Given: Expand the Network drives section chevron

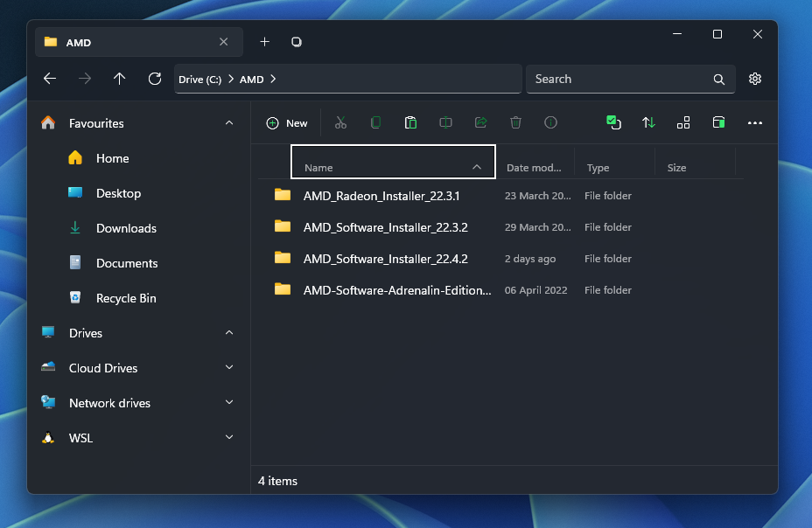Looking at the screenshot, I should point(229,402).
